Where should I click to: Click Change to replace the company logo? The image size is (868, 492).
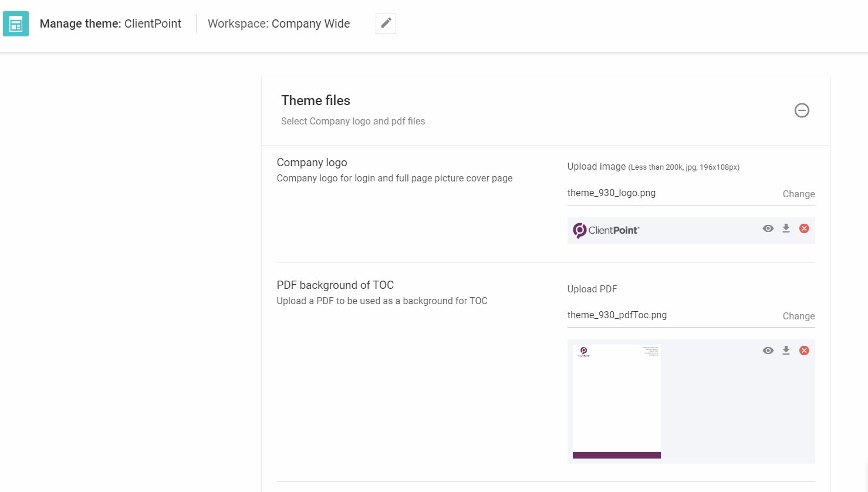tap(798, 194)
